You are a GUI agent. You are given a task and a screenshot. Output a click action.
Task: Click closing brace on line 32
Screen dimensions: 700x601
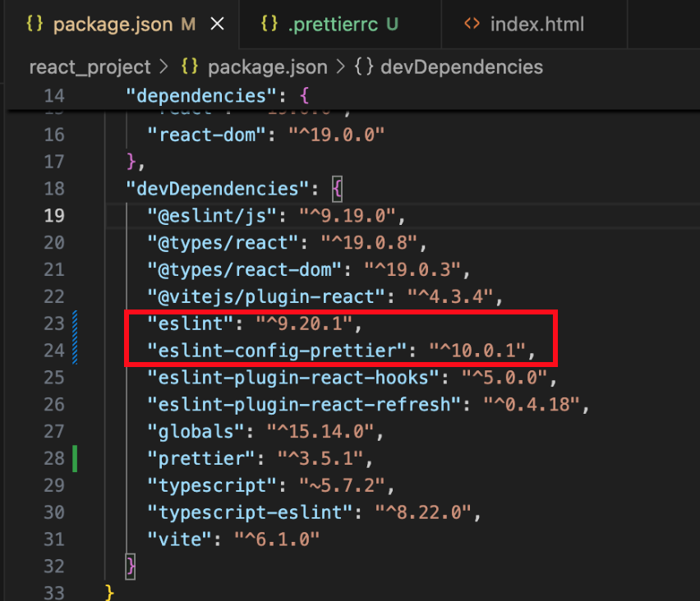pos(131,567)
